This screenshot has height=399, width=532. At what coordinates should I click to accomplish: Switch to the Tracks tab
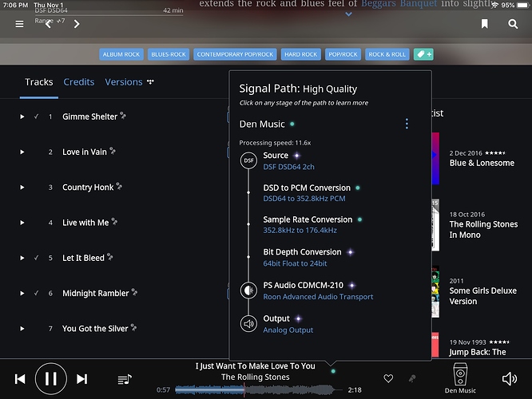[38, 82]
